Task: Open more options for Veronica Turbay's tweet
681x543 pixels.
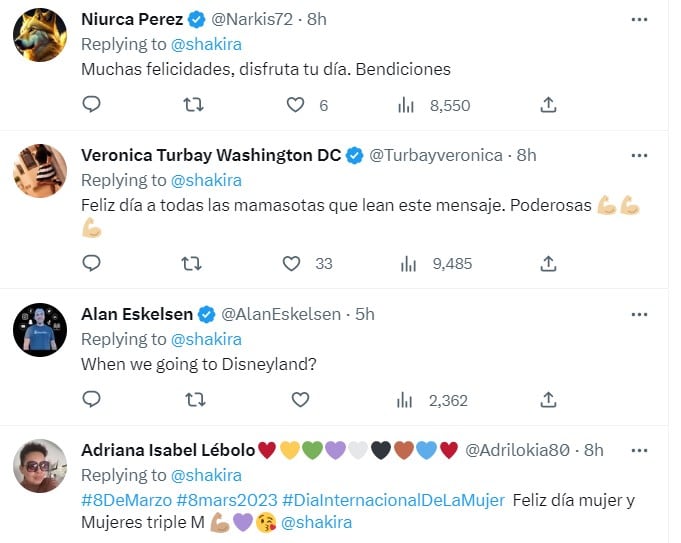Action: [x=639, y=155]
